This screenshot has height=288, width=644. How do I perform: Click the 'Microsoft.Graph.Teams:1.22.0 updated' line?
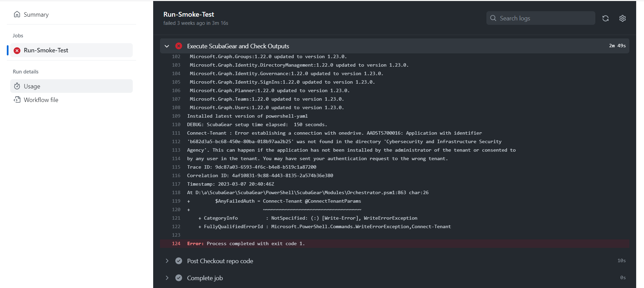[267, 99]
